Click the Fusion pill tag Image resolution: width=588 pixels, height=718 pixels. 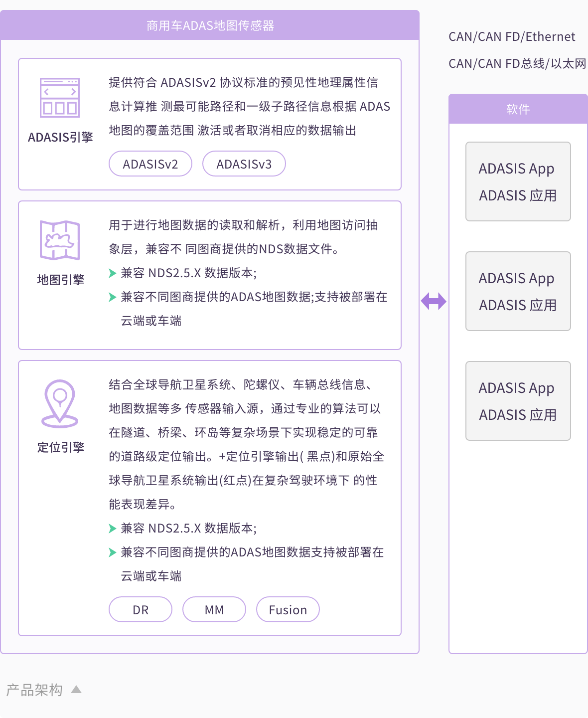pos(288,610)
